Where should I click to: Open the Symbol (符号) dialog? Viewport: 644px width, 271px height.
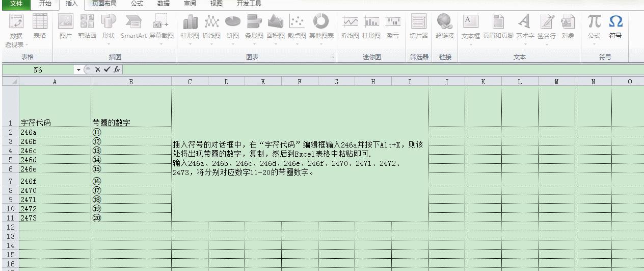pyautogui.click(x=616, y=27)
